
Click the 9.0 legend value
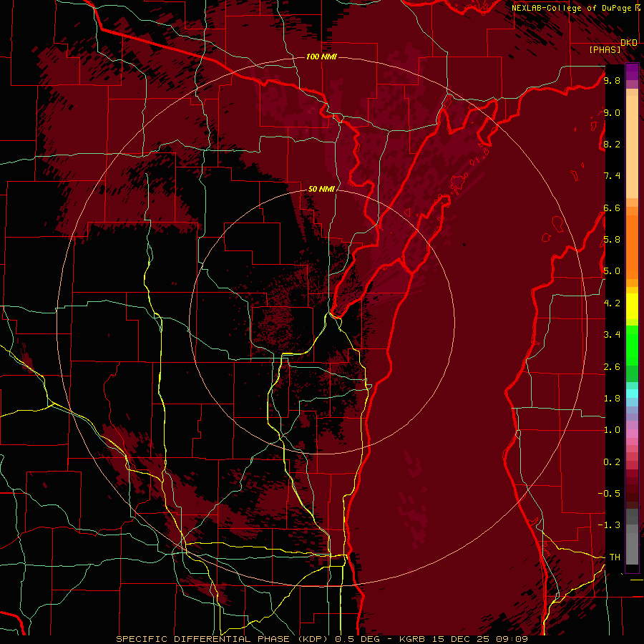(x=612, y=112)
